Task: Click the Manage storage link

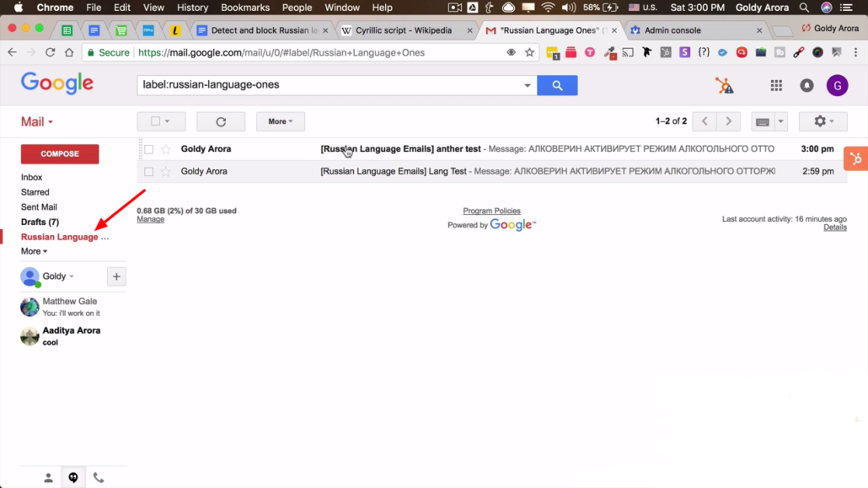Action: (151, 219)
